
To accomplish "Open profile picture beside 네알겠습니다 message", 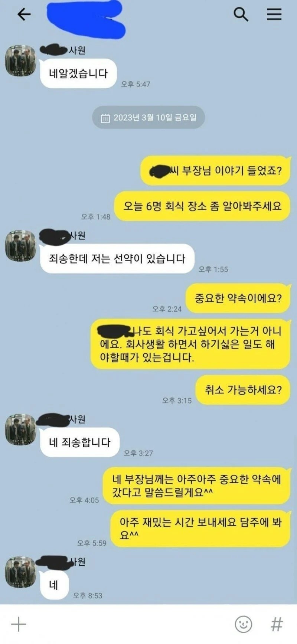I will [20, 61].
